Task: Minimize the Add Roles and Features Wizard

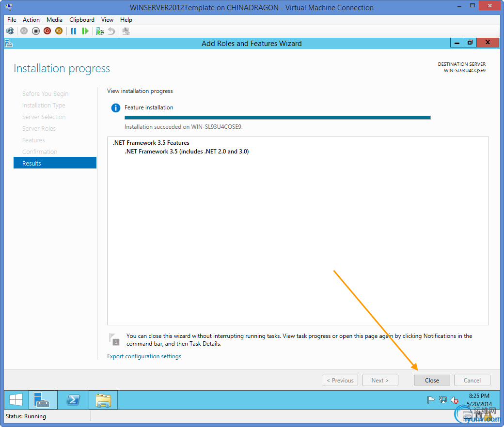Action: (x=457, y=43)
